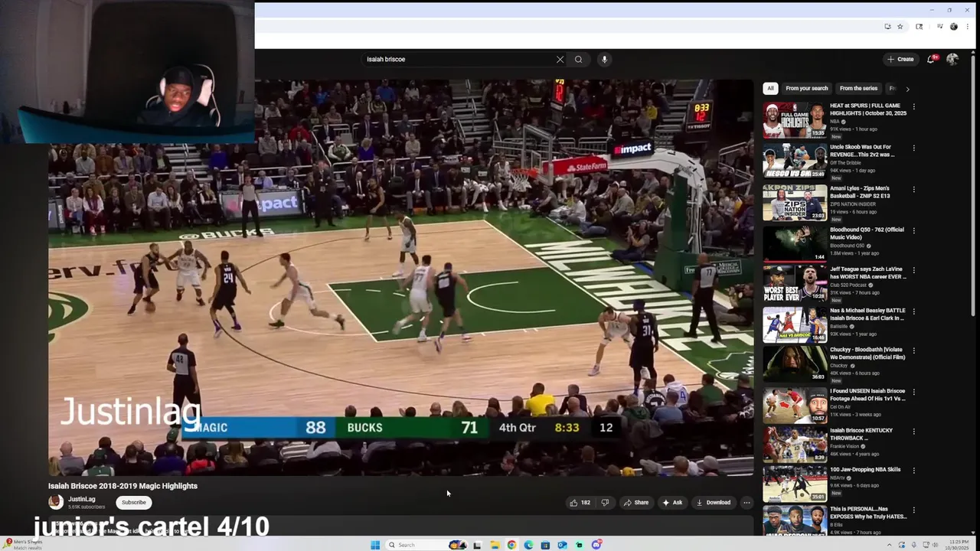Open Uncle Skoob Was Out For REVENGE thumbnail
The image size is (980, 551).
795,161
